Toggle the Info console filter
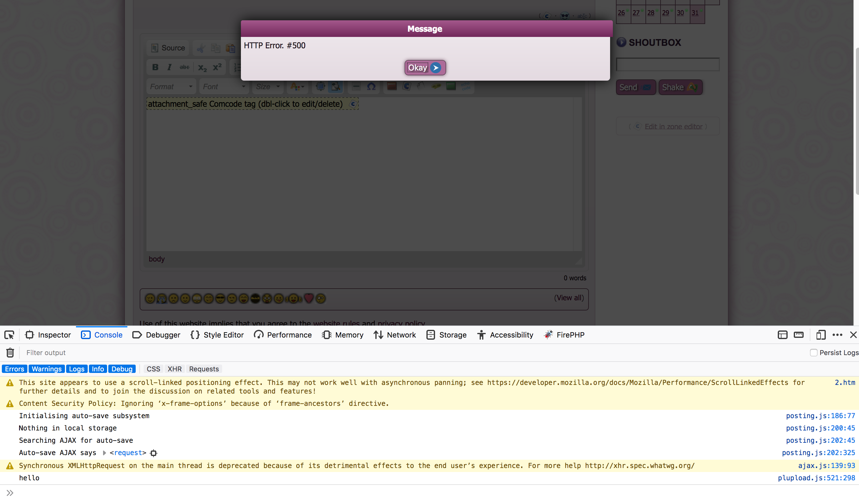The width and height of the screenshot is (859, 504). 98,369
